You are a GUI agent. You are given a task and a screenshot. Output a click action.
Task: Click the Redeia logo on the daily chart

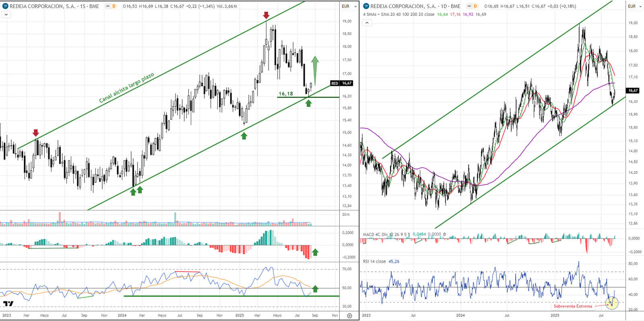tap(366, 6)
